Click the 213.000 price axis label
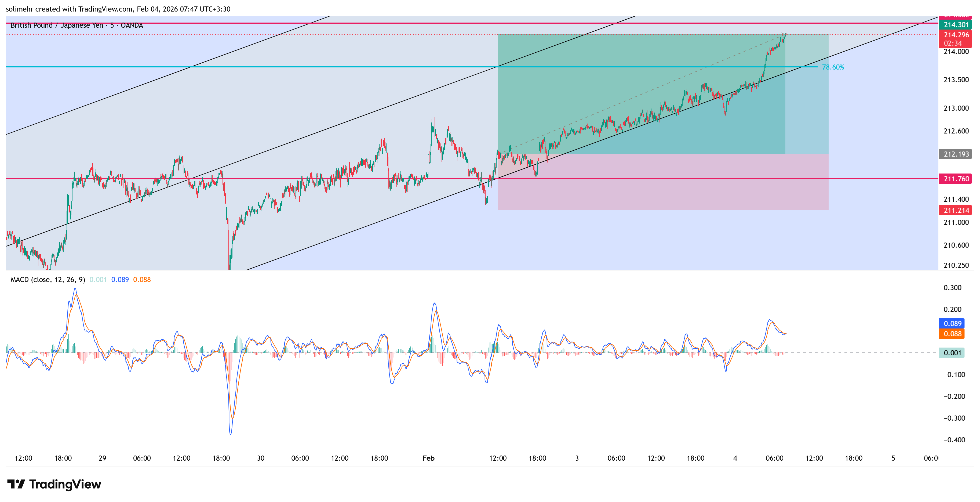Image resolution: width=980 pixels, height=502 pixels. point(956,109)
